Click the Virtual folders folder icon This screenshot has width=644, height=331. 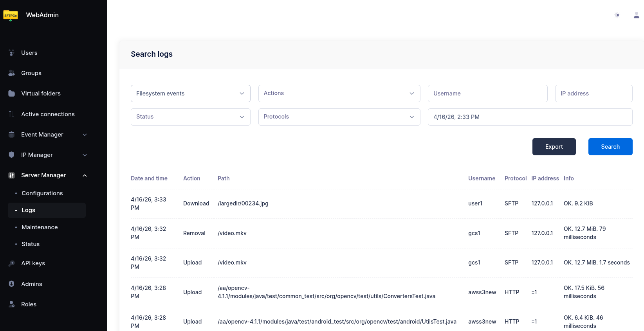12,94
